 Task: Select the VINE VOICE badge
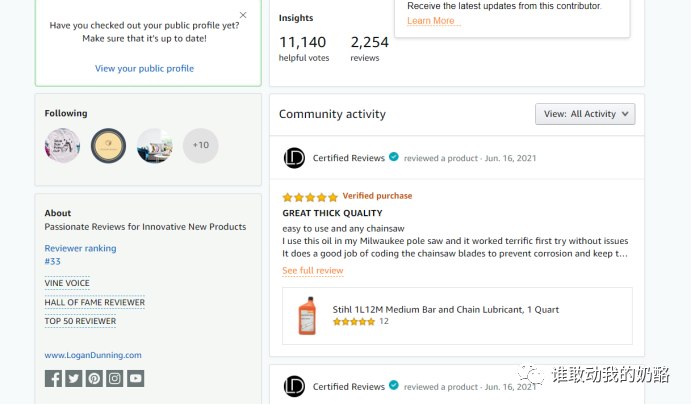(67, 283)
